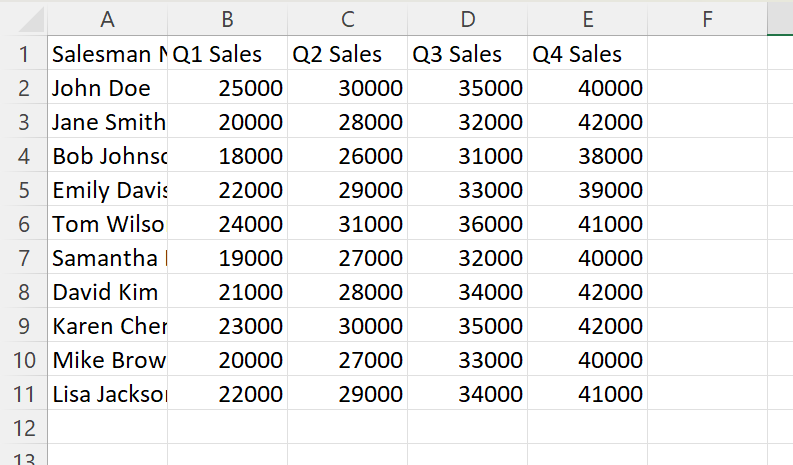The width and height of the screenshot is (793, 465).
Task: Click Tom Wilson's Q3 value 36000
Action: (x=467, y=224)
